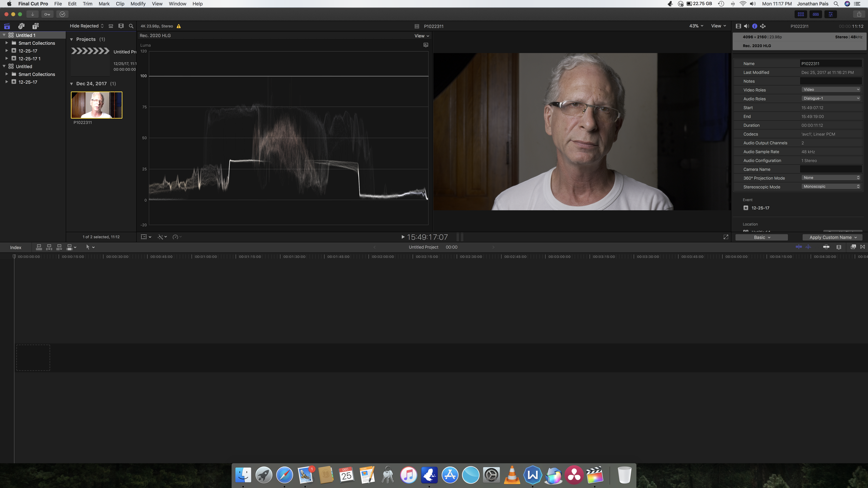Click the 00:01:00:00 timeline ruler mark

pos(205,257)
